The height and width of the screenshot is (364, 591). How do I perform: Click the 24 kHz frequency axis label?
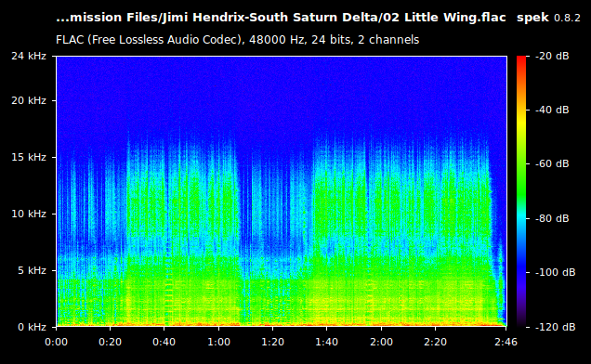coord(29,56)
